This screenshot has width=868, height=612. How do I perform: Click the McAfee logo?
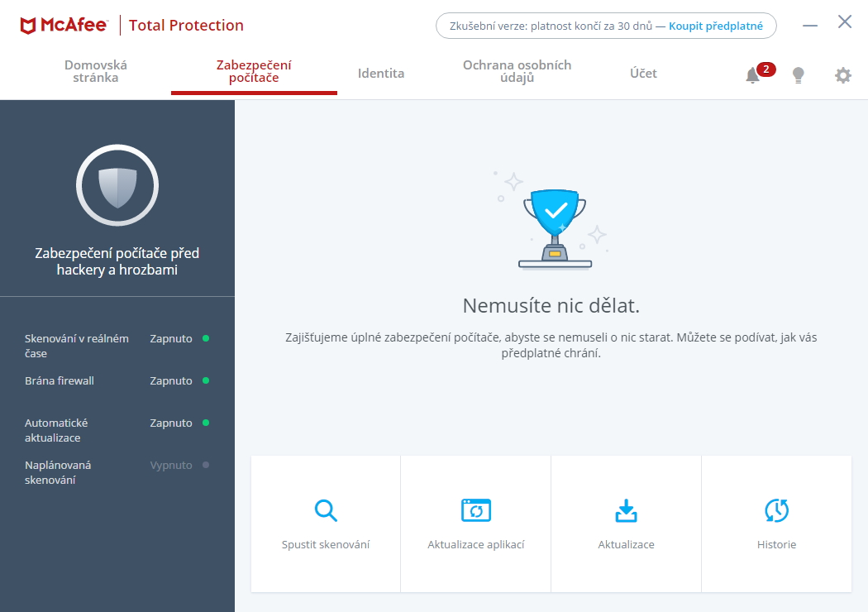64,26
